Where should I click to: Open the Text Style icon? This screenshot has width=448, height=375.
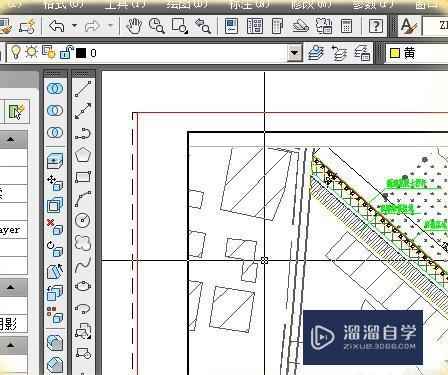tap(408, 26)
